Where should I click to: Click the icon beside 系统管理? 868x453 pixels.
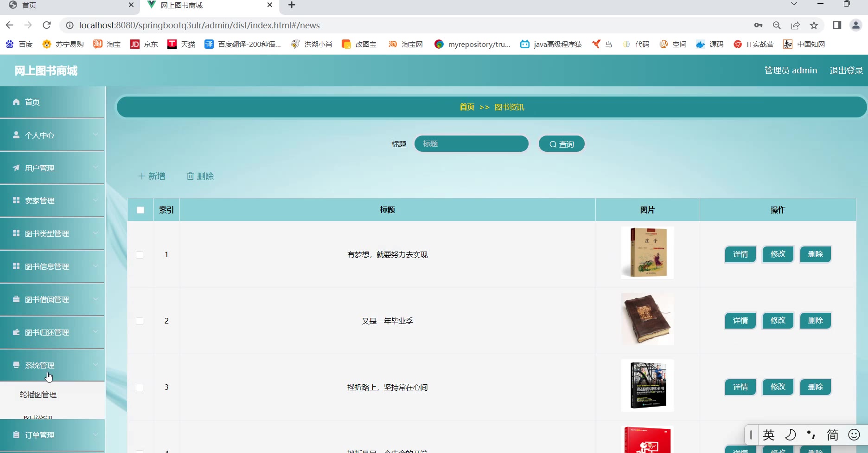16,365
